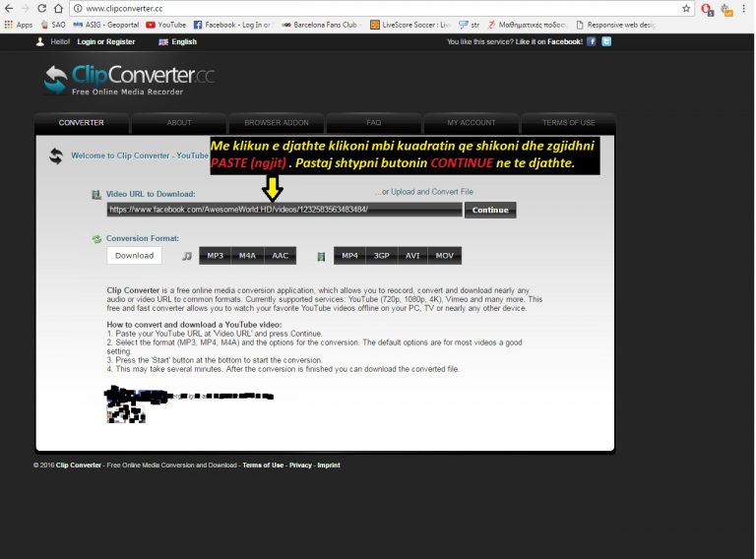Click the Facebook like icon in header
The height and width of the screenshot is (559, 756).
pyautogui.click(x=591, y=42)
